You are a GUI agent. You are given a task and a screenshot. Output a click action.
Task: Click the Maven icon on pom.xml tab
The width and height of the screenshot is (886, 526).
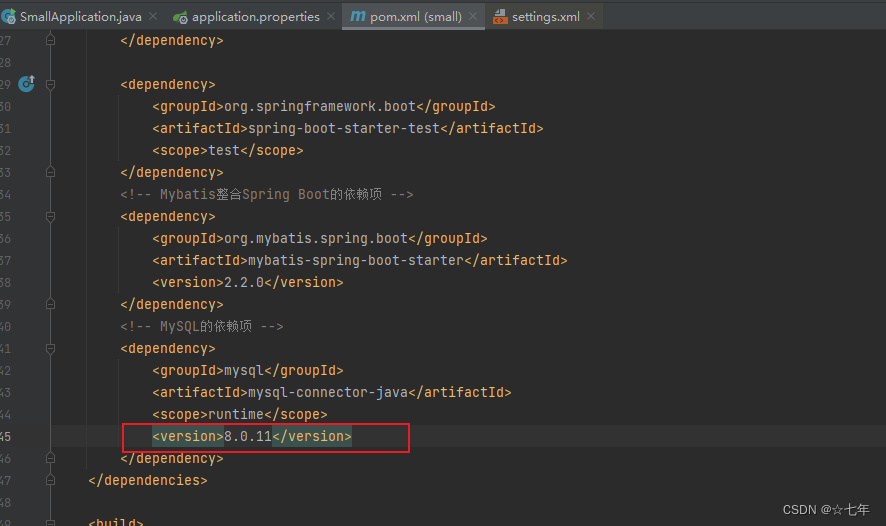[358, 16]
